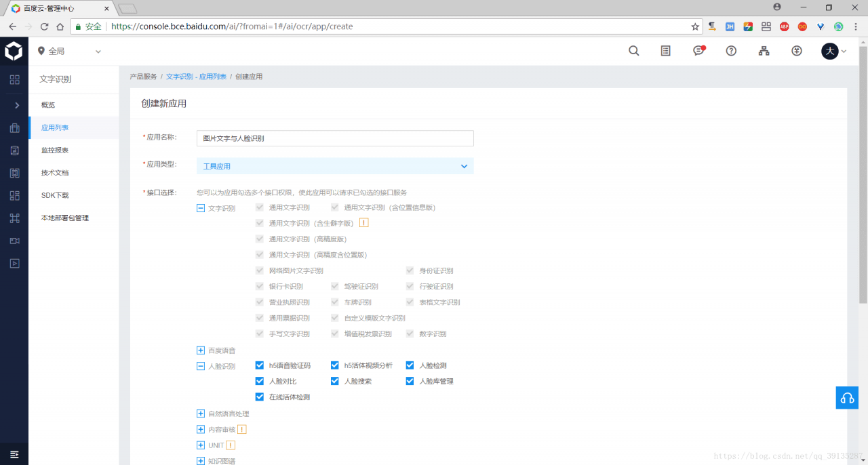Click the browser address bar URL

pos(232,26)
